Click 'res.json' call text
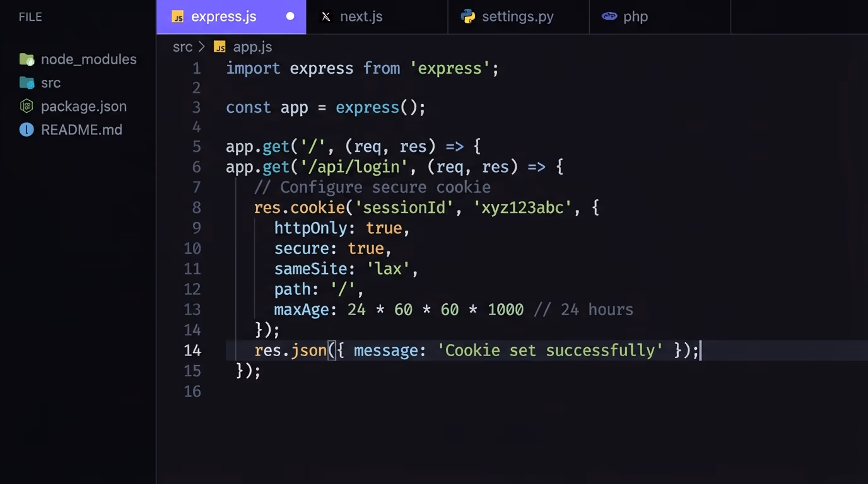 (290, 350)
